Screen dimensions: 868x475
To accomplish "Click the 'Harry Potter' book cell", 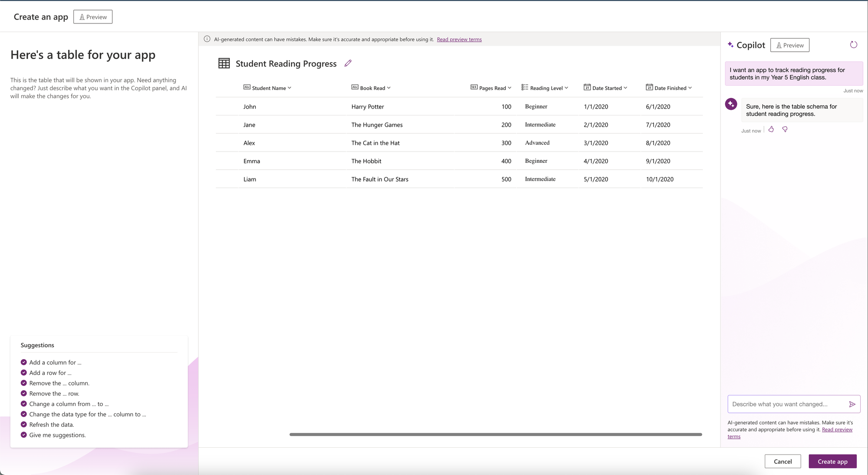I will [368, 107].
